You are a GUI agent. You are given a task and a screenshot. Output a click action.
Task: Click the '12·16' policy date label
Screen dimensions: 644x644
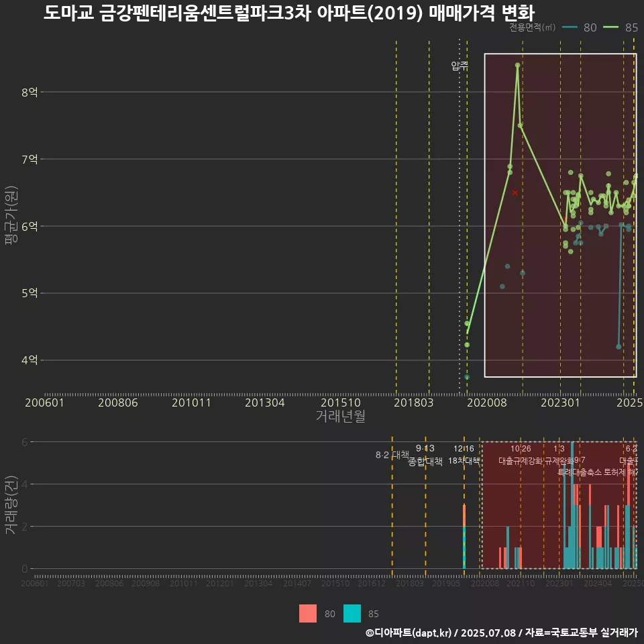pyautogui.click(x=464, y=449)
